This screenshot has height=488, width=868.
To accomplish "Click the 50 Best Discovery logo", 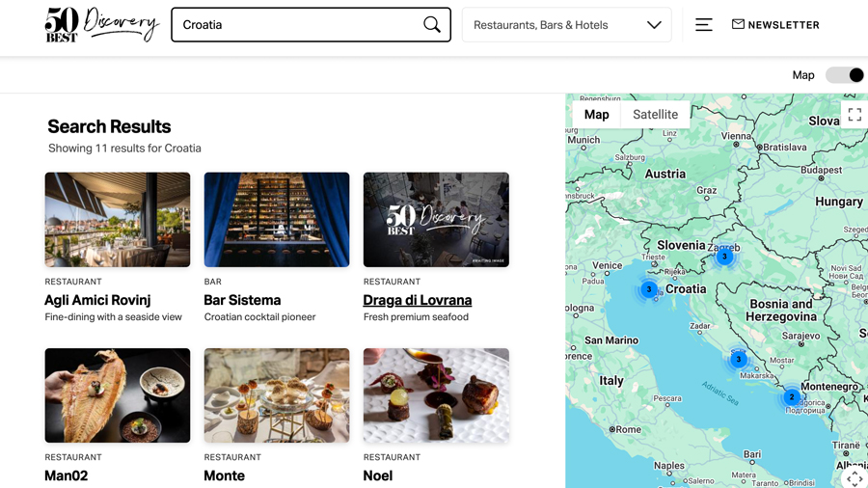I will pyautogui.click(x=102, y=25).
